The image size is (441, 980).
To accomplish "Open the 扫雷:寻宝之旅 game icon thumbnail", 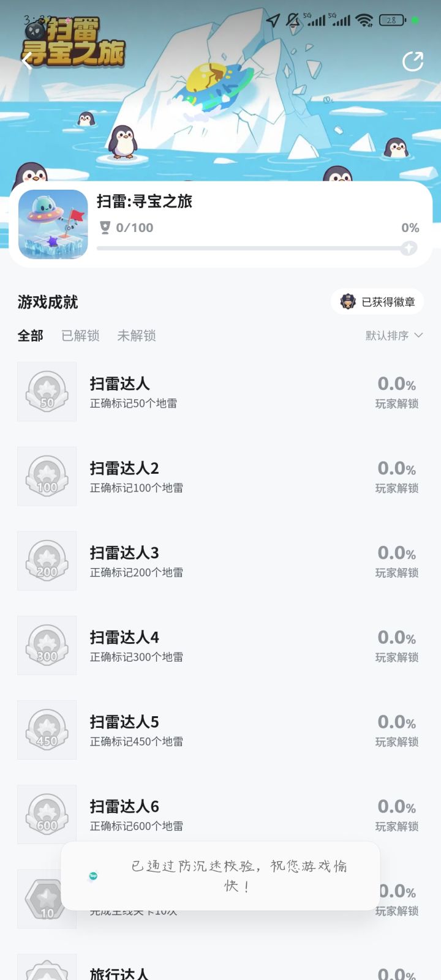I will tap(53, 224).
